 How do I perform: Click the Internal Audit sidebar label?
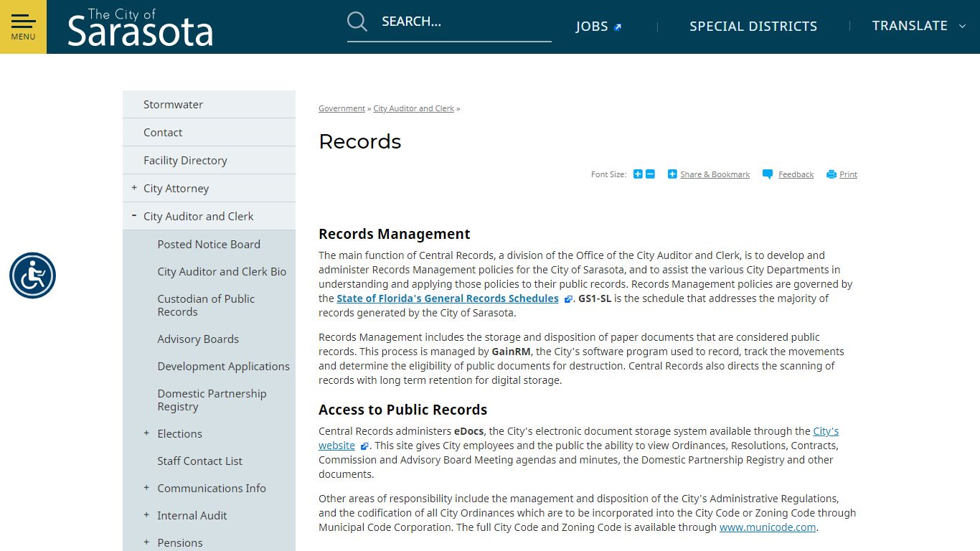pyautogui.click(x=192, y=515)
